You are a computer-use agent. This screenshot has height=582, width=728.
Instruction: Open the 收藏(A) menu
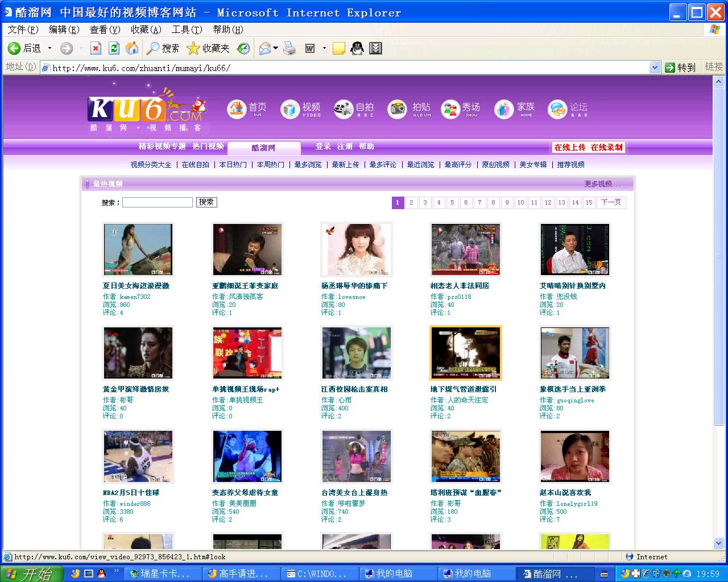click(146, 30)
